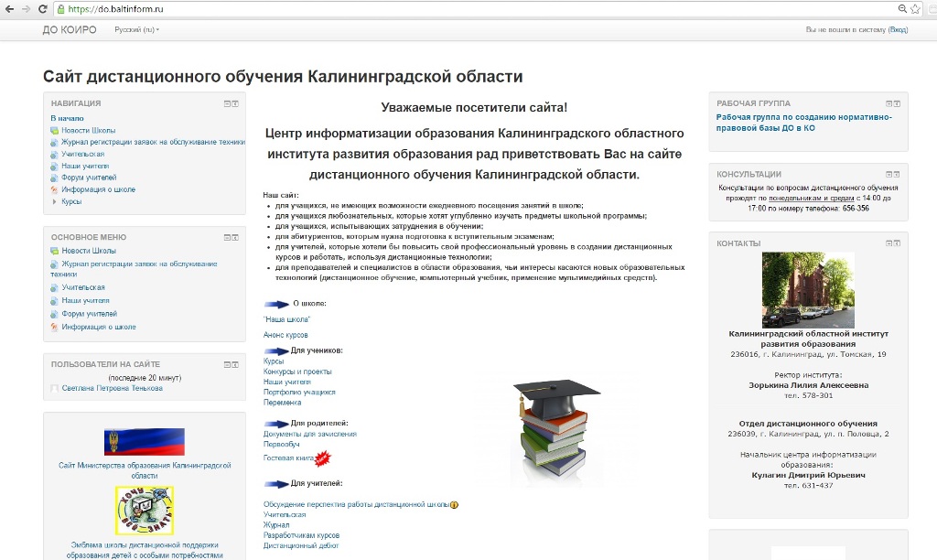The height and width of the screenshot is (560, 937).
Task: Select Форум учителей in Основное меню
Action: pyautogui.click(x=89, y=314)
